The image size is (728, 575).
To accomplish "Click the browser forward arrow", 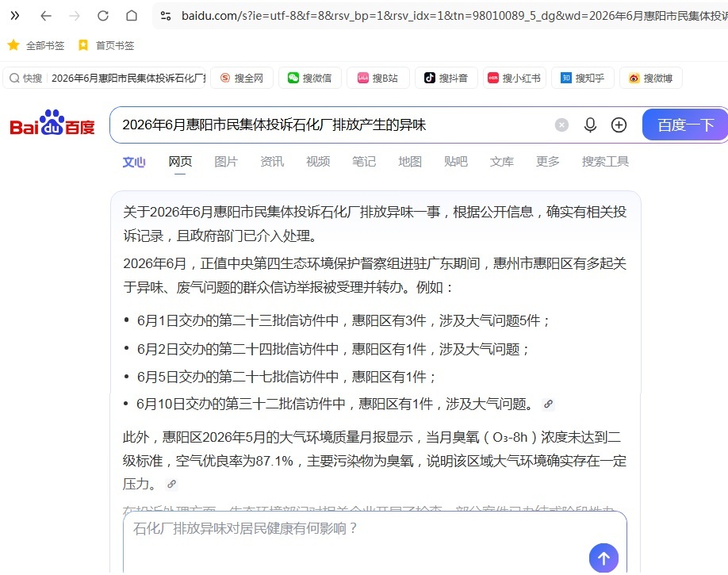I will point(75,16).
